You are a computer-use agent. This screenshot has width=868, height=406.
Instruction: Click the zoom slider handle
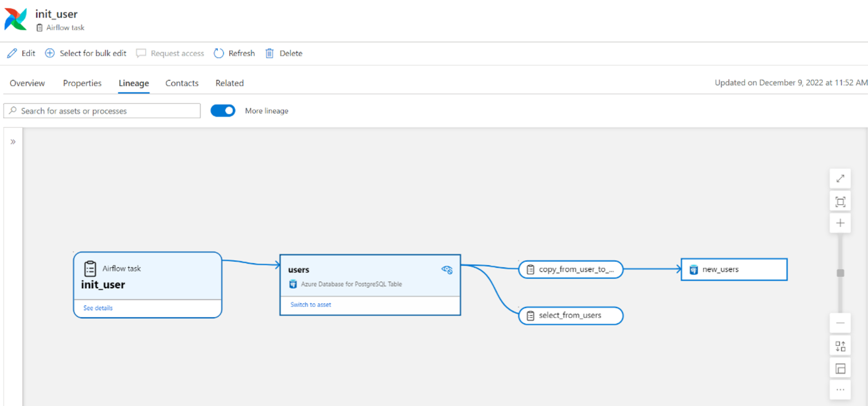[840, 273]
